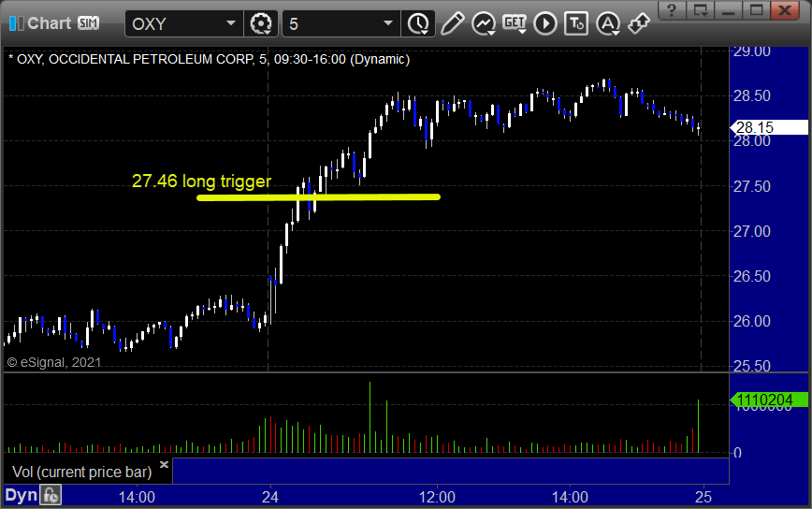Click the 12:00 time axis label
The width and height of the screenshot is (812, 509).
pyautogui.click(x=437, y=498)
